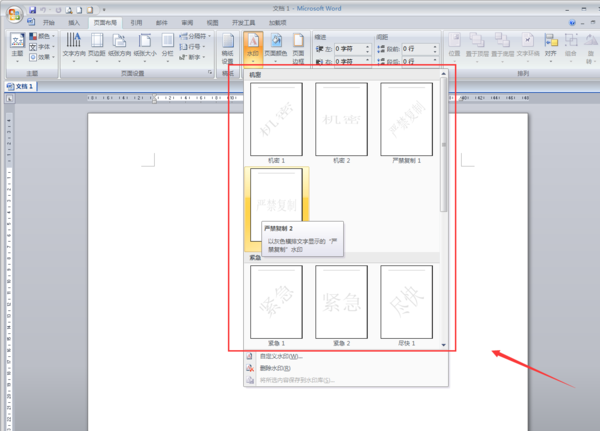Expand the theme 效果 dropdown

pos(42,57)
